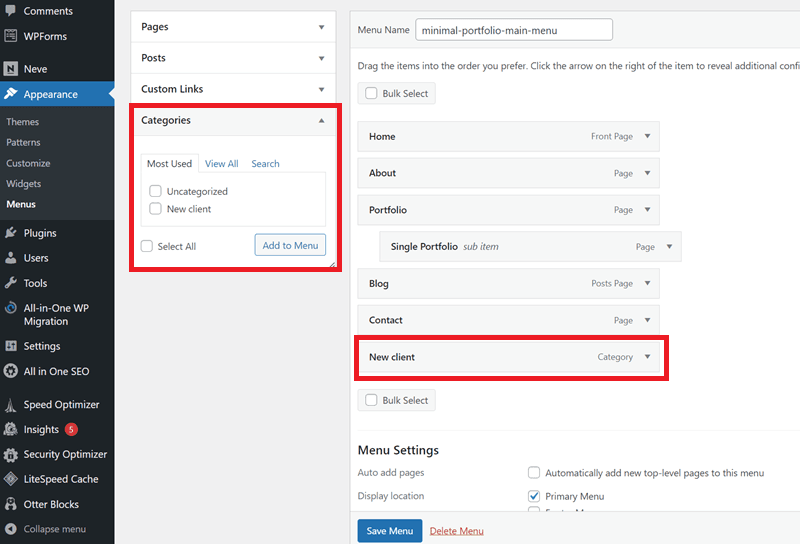Open Users via its sidebar icon
This screenshot has height=544, width=800.
coord(10,258)
